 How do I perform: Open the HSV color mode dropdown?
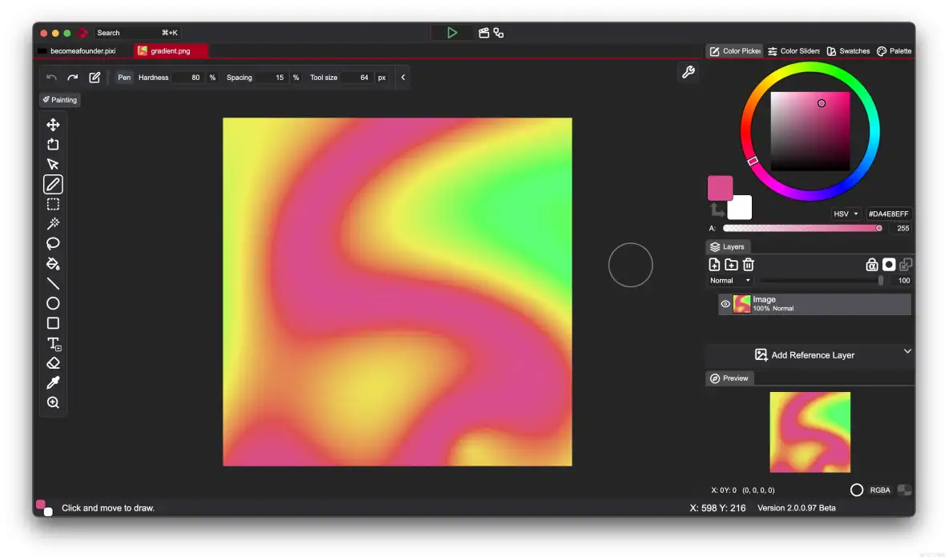[846, 214]
